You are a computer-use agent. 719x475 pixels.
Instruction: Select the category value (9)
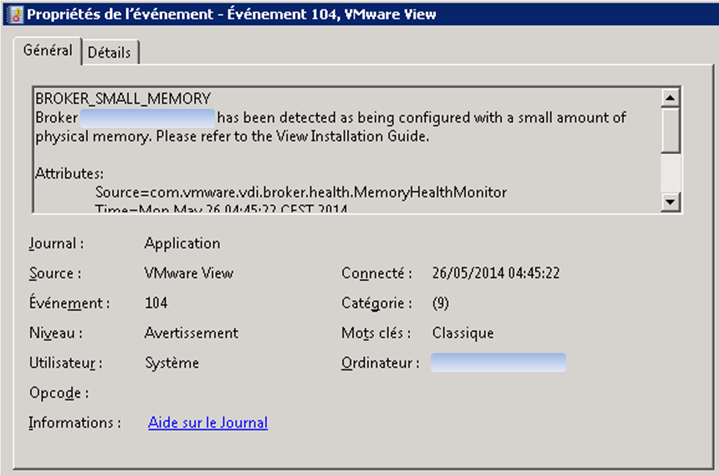[440, 303]
